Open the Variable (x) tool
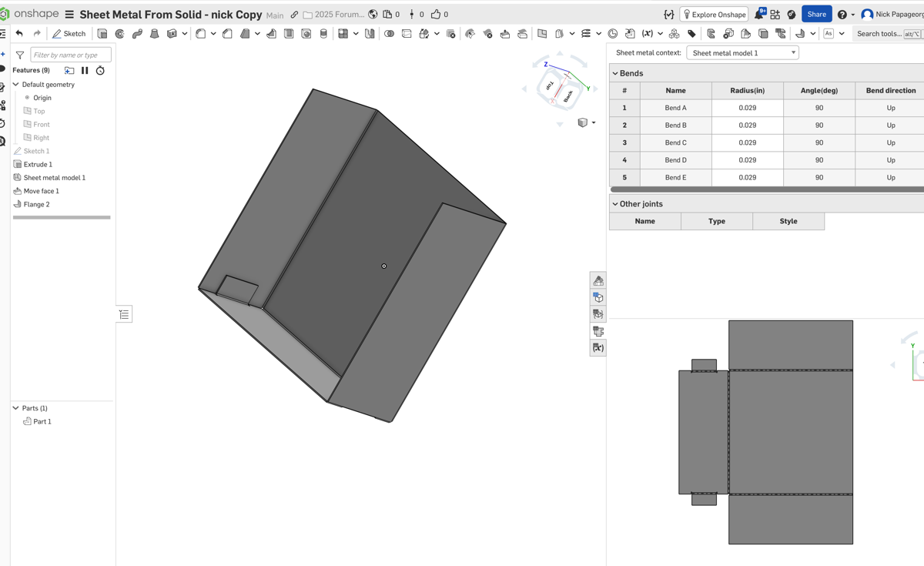The image size is (924, 566). click(x=648, y=34)
